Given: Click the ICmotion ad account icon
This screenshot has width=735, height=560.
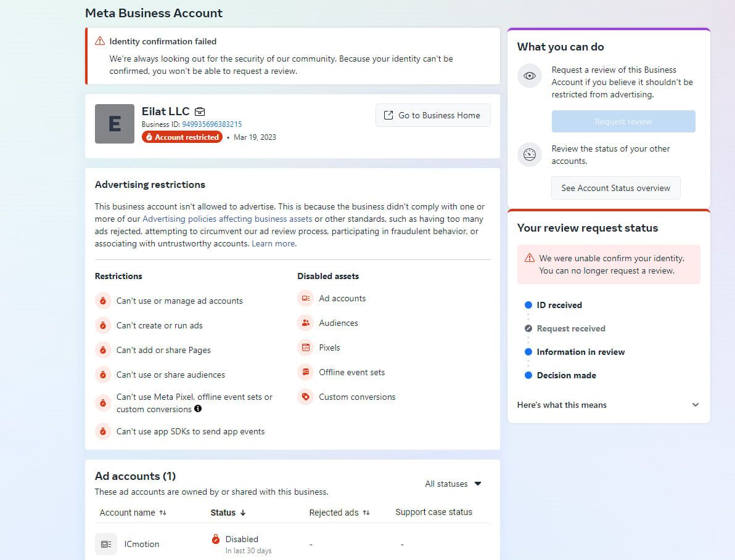Looking at the screenshot, I should click(105, 544).
